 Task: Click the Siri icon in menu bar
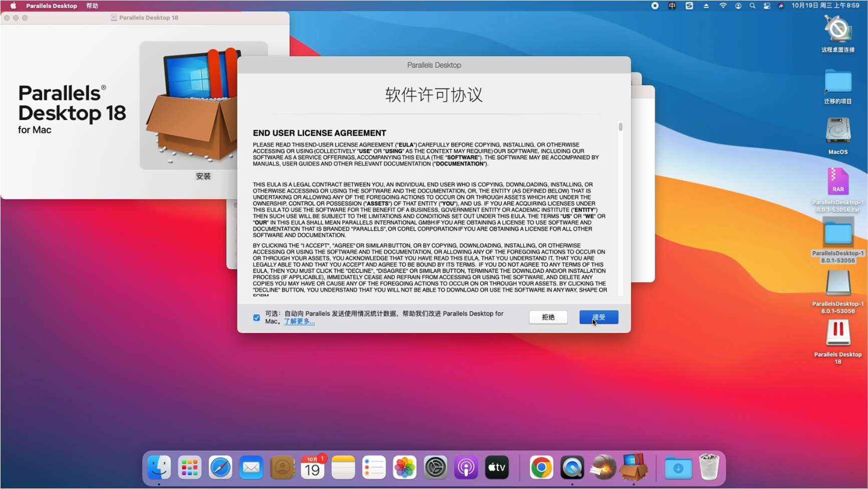click(781, 6)
